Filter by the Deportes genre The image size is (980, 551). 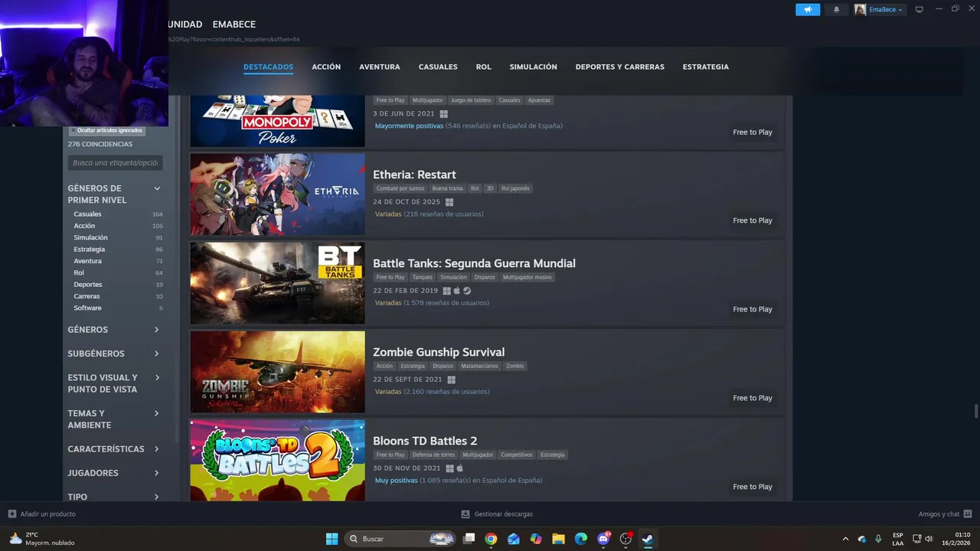88,285
